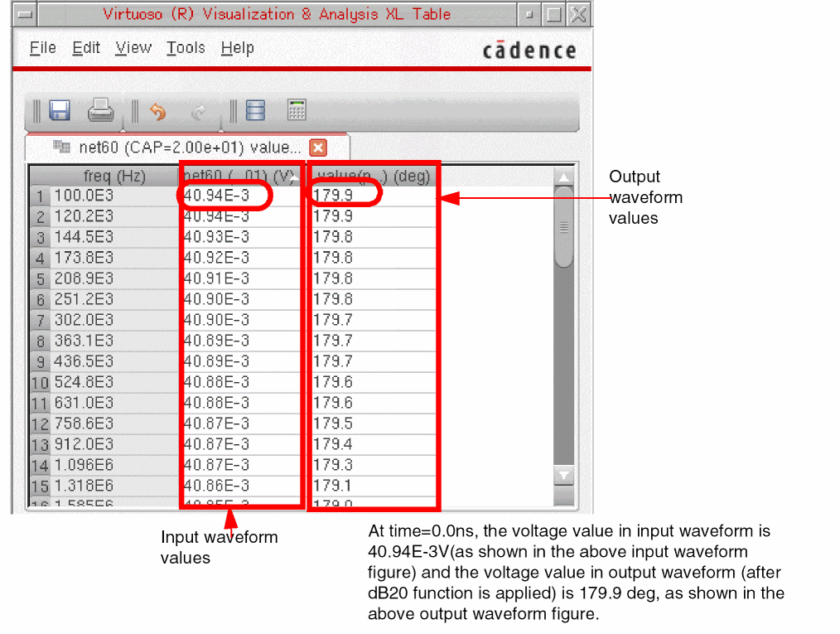The height and width of the screenshot is (634, 840).
Task: Click the title bar minimize button
Action: click(529, 14)
